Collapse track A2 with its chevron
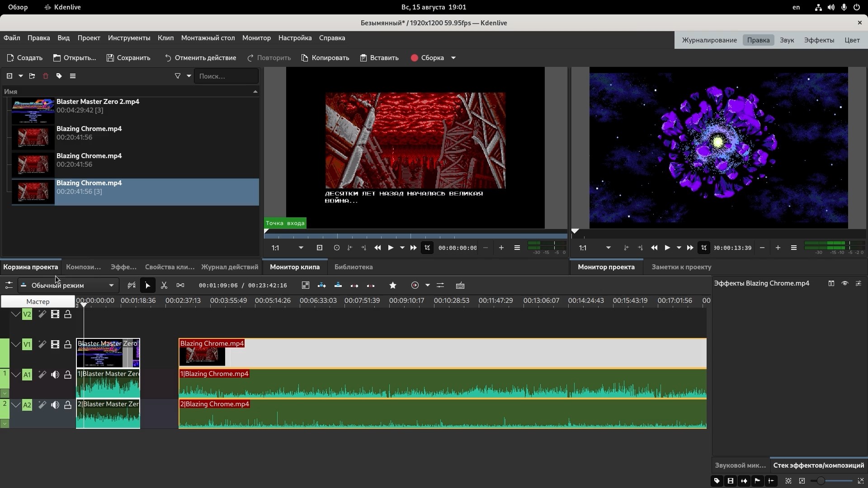The image size is (868, 488). (x=16, y=405)
